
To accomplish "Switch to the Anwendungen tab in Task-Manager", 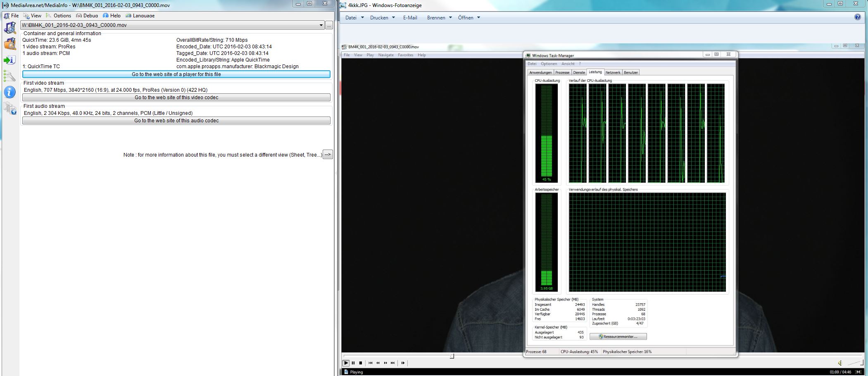I will 540,73.
